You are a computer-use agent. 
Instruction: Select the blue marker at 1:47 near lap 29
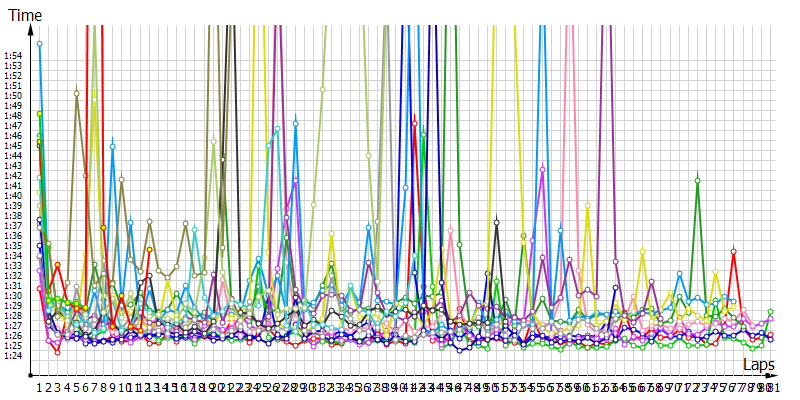(x=295, y=123)
